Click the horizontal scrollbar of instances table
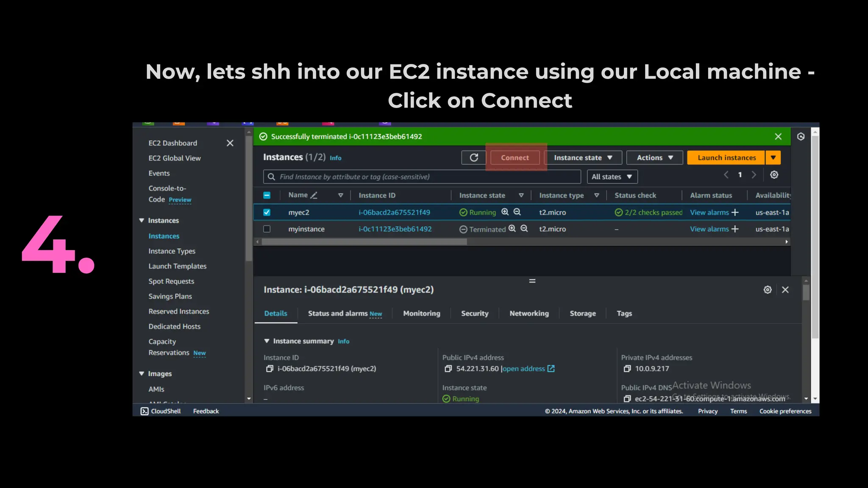 coord(364,241)
